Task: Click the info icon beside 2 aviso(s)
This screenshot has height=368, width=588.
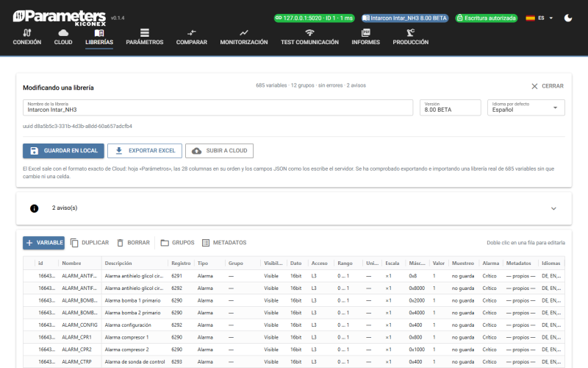Action: coord(34,208)
